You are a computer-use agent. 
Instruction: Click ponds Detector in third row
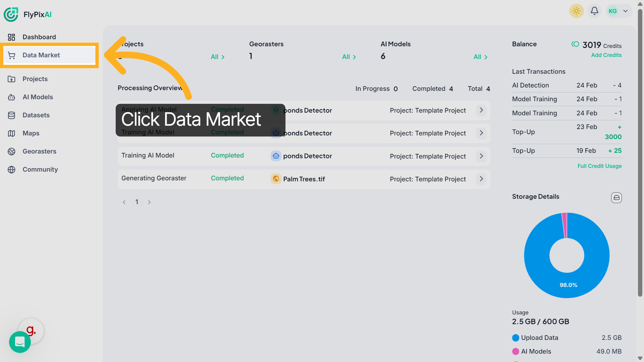click(307, 156)
